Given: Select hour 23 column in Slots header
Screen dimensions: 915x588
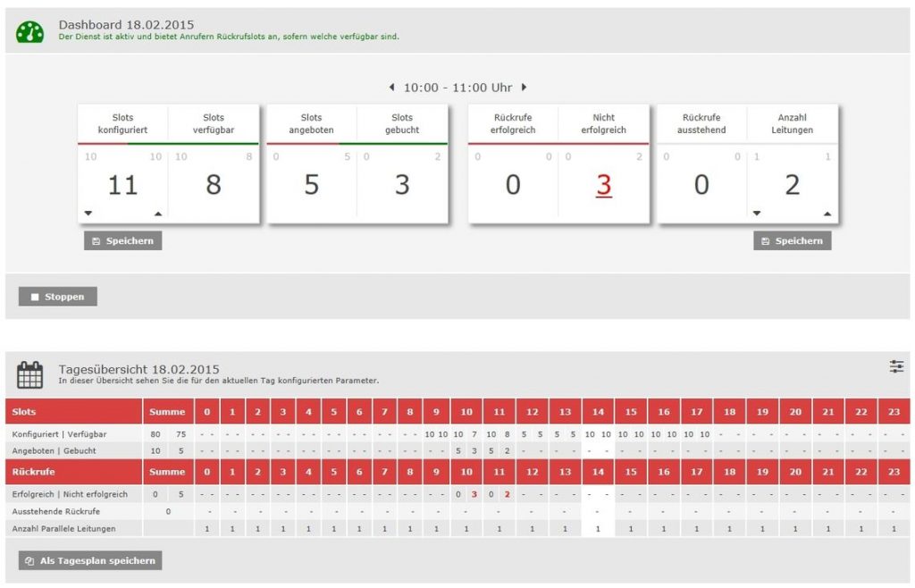Looking at the screenshot, I should (x=894, y=411).
